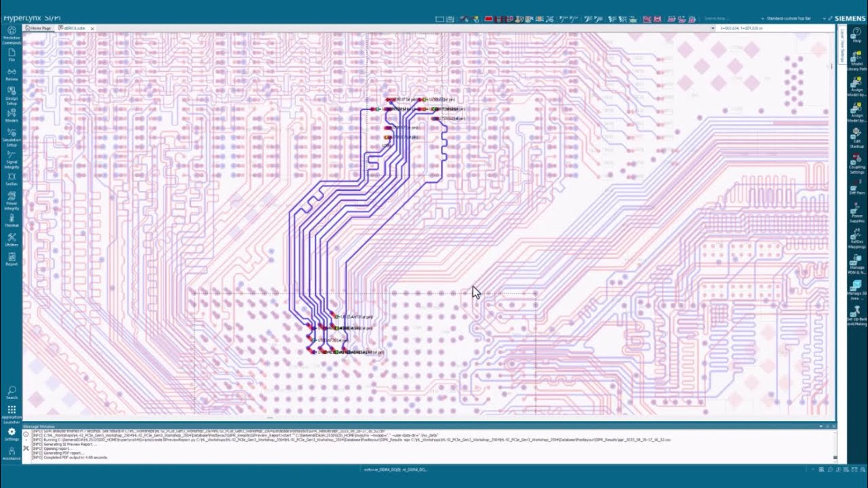Open the Review section

pos(12,75)
